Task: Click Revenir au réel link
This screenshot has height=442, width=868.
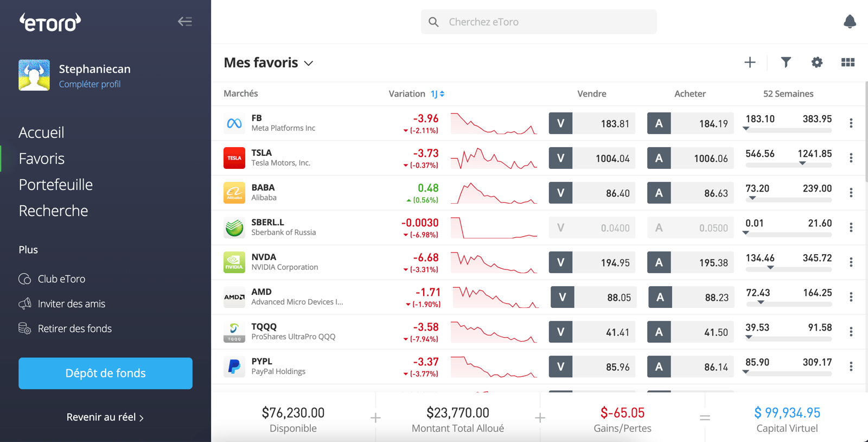Action: click(x=105, y=417)
